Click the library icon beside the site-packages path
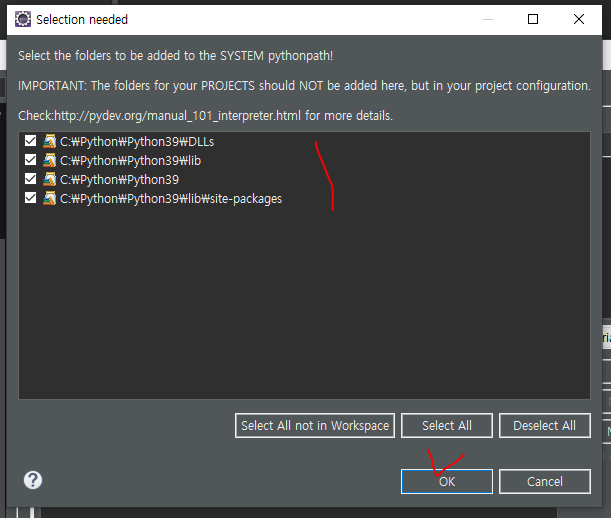Screen dimensions: 611x518 pyautogui.click(x=49, y=198)
